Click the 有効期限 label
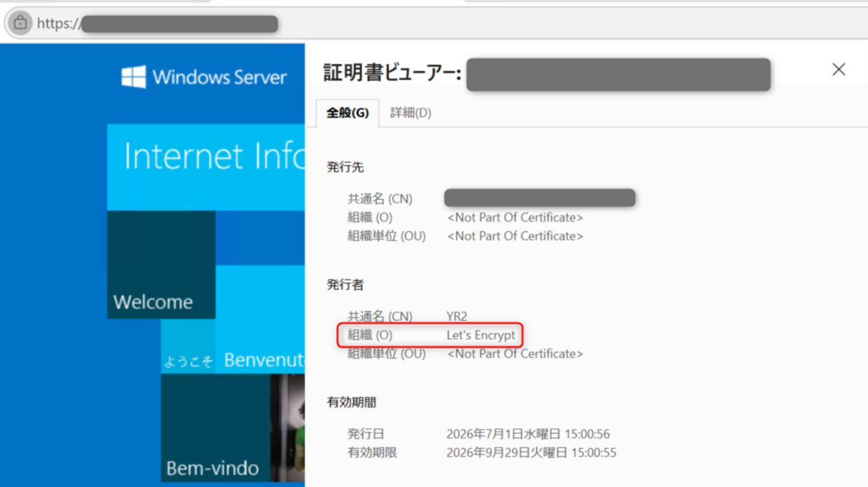The width and height of the screenshot is (868, 487). (372, 453)
